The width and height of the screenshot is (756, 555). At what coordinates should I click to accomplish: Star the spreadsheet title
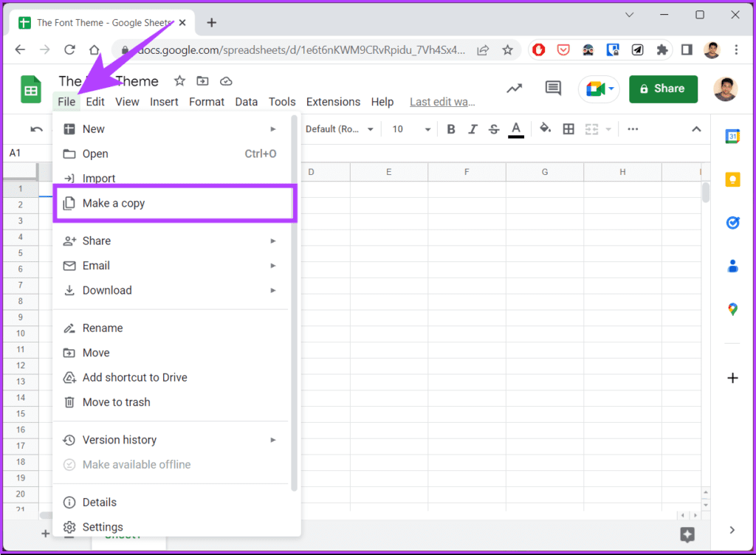[x=180, y=81]
